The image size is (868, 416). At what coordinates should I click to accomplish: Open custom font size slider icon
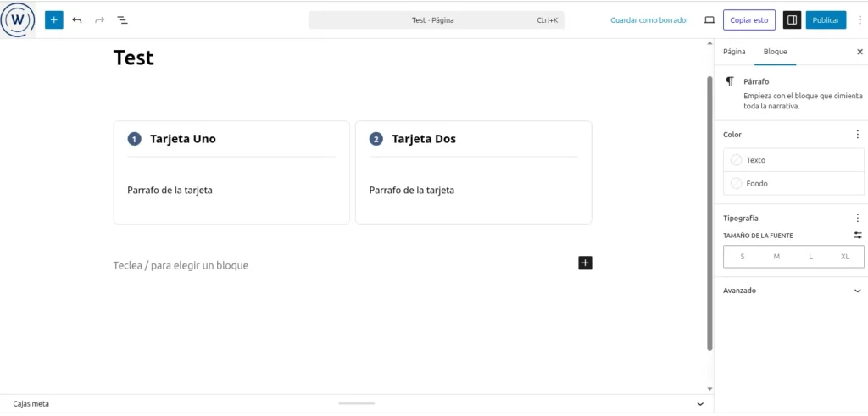point(858,236)
